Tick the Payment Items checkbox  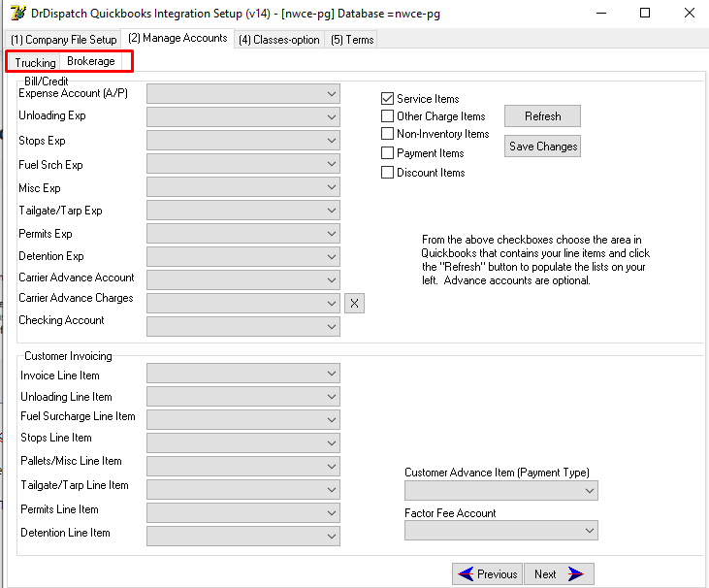[x=388, y=153]
